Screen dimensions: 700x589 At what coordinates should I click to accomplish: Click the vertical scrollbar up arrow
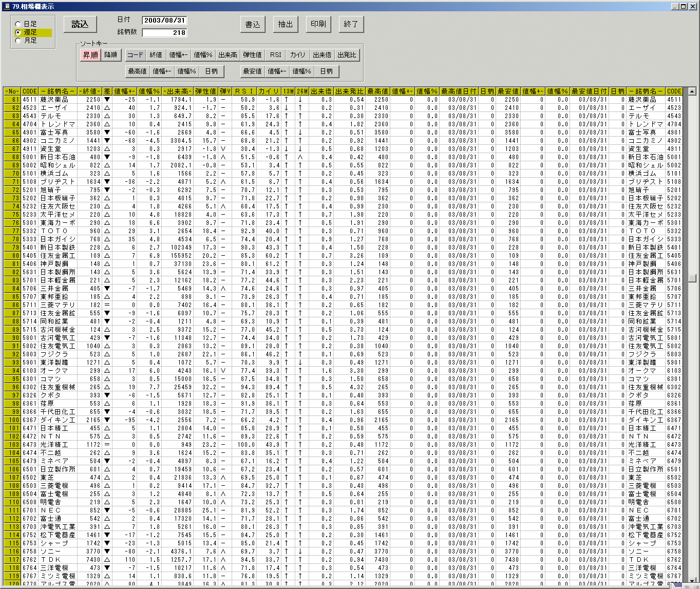coord(692,91)
